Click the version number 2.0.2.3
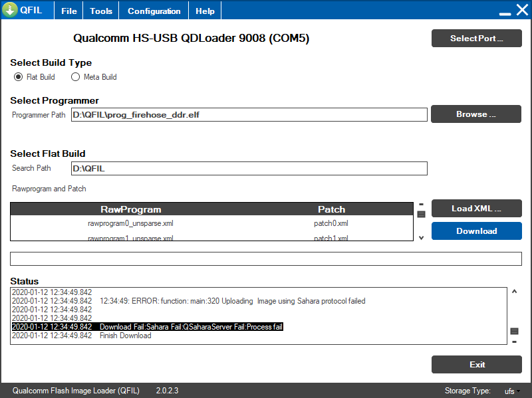The image size is (532, 398). point(167,391)
